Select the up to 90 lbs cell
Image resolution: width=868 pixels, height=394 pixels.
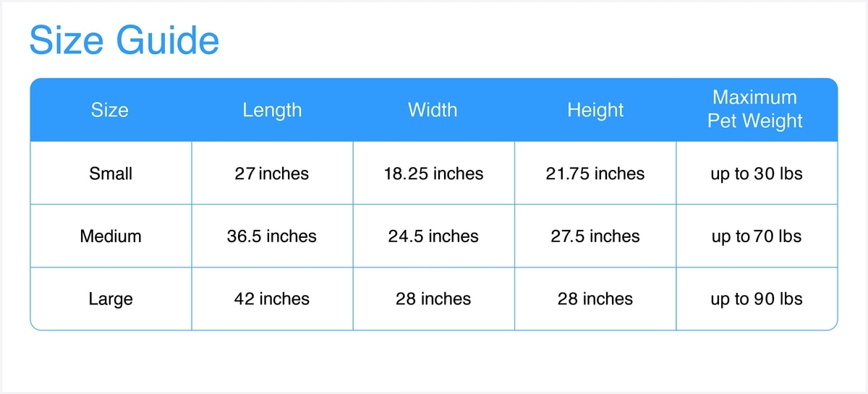click(757, 299)
